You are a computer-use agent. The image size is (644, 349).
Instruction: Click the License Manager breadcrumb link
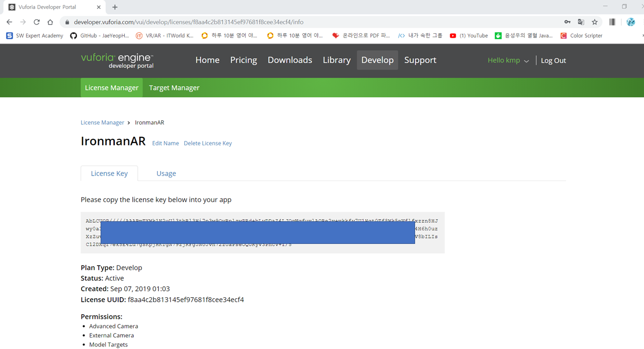(x=102, y=123)
